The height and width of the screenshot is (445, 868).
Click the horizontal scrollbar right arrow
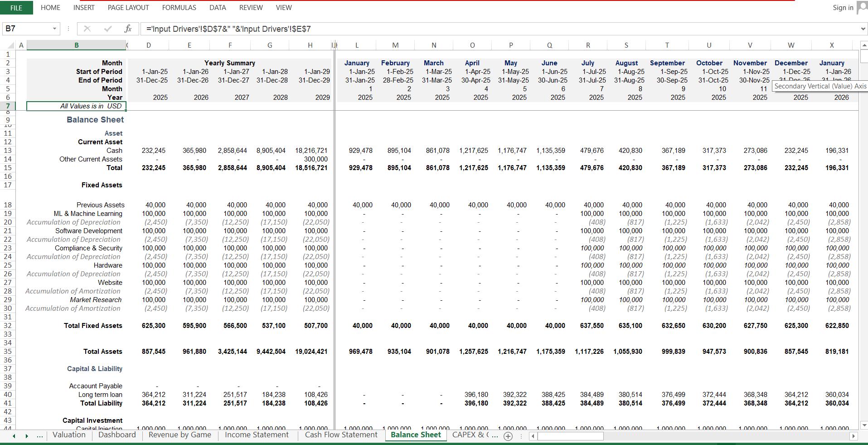[853, 436]
